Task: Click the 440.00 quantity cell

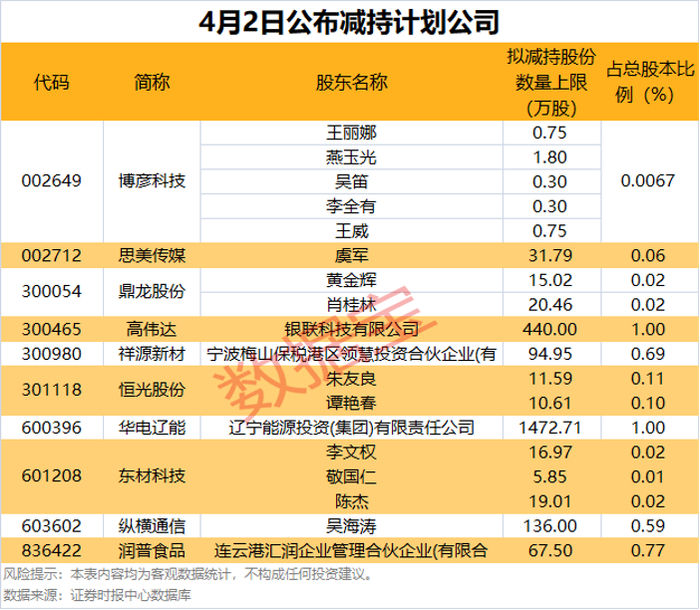Action: click(550, 329)
